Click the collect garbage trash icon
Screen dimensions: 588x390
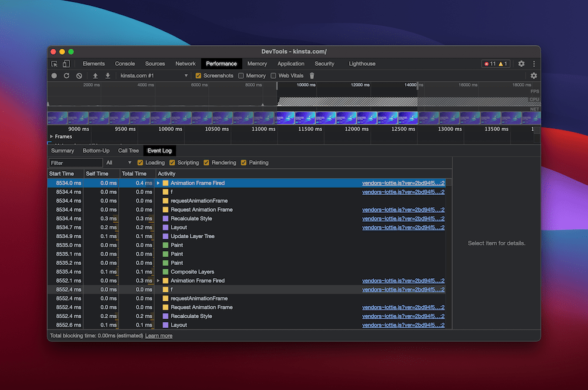click(312, 76)
